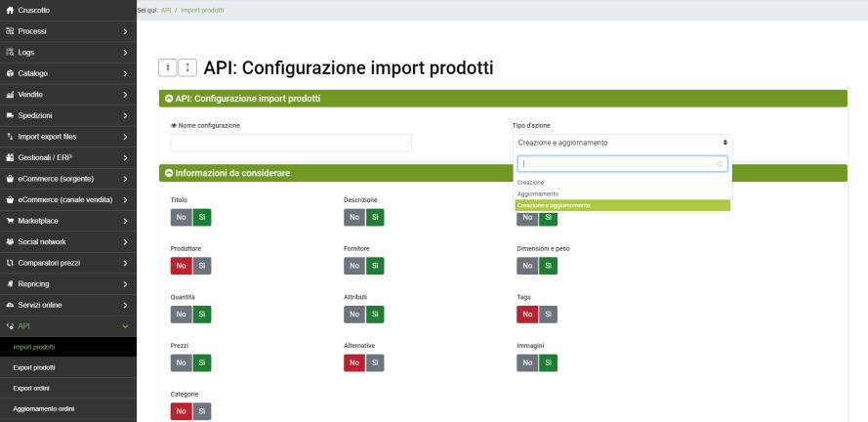Click the expand-all sections icon button

[187, 67]
